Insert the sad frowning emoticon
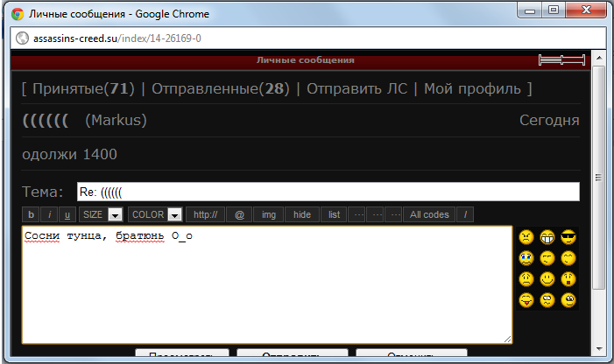 coord(526,279)
